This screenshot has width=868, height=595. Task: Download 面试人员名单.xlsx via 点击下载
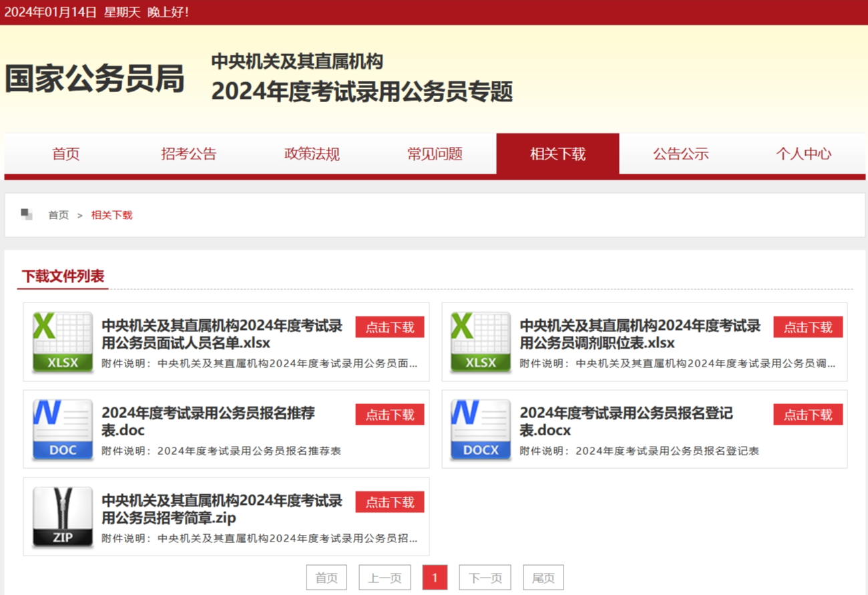click(390, 327)
